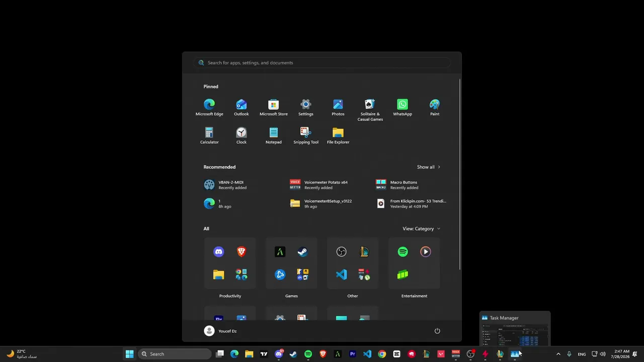Image resolution: width=644 pixels, height=362 pixels.
Task: Open Microsoft Store from pinned apps
Action: 274,108
